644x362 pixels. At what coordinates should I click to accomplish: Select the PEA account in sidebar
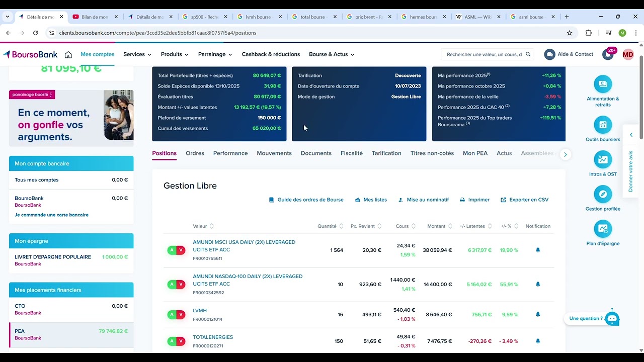coord(71,334)
